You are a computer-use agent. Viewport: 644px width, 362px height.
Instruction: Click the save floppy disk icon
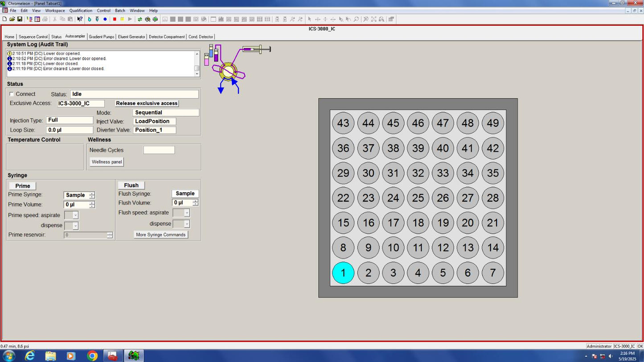click(20, 19)
